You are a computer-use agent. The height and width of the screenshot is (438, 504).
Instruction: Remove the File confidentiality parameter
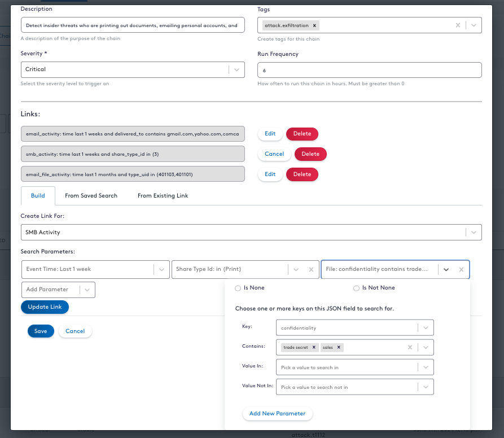click(461, 269)
